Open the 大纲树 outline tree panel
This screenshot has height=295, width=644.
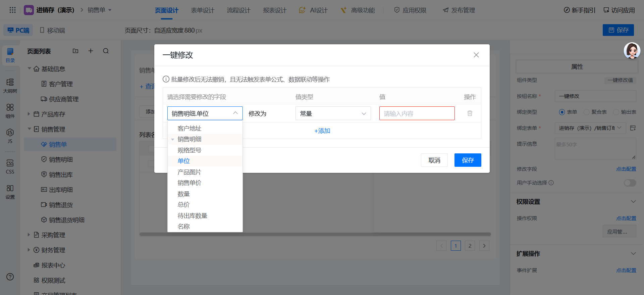tap(10, 86)
